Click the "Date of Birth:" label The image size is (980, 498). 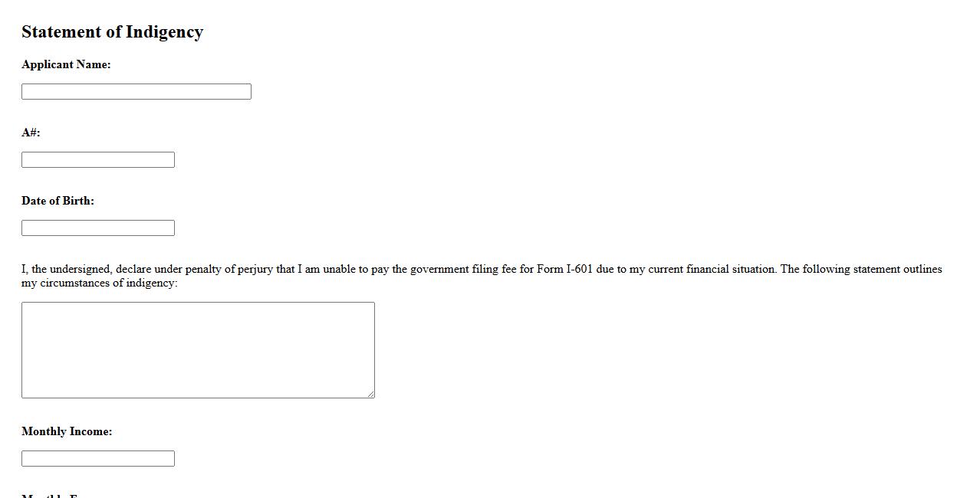pyautogui.click(x=58, y=201)
